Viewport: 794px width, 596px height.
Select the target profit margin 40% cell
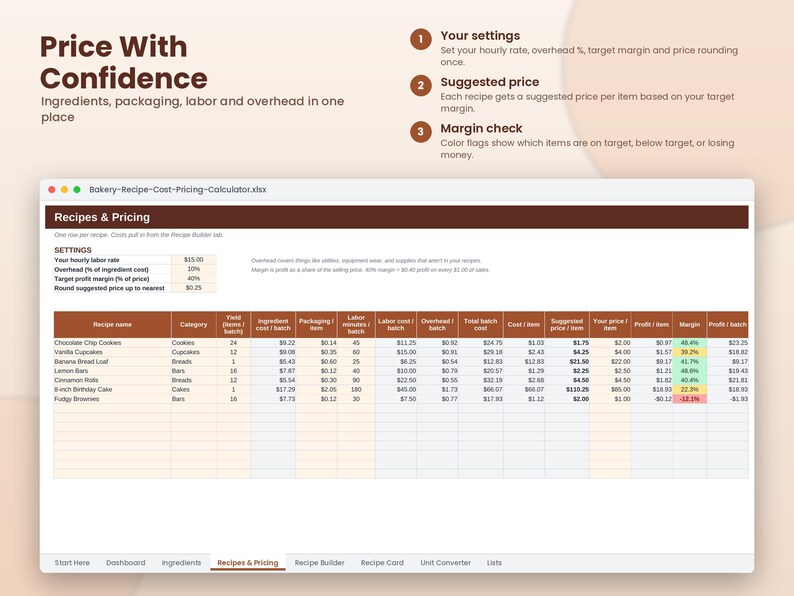[x=193, y=279]
